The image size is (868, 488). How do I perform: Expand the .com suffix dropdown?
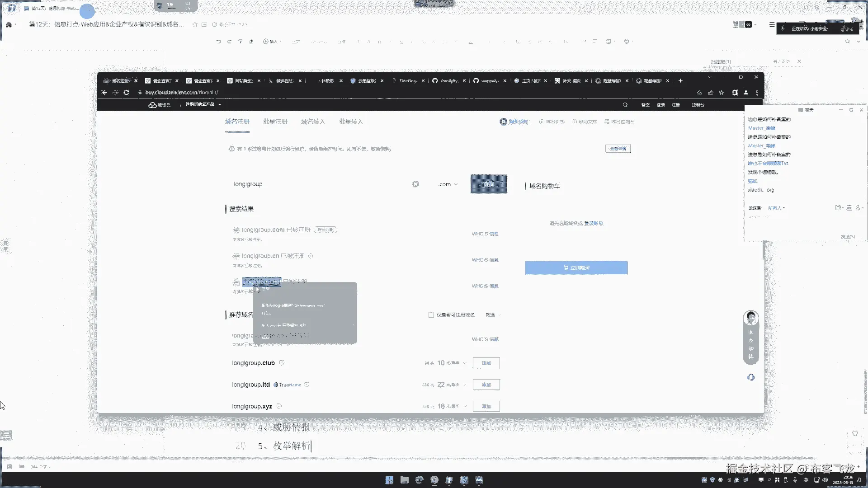click(x=448, y=184)
